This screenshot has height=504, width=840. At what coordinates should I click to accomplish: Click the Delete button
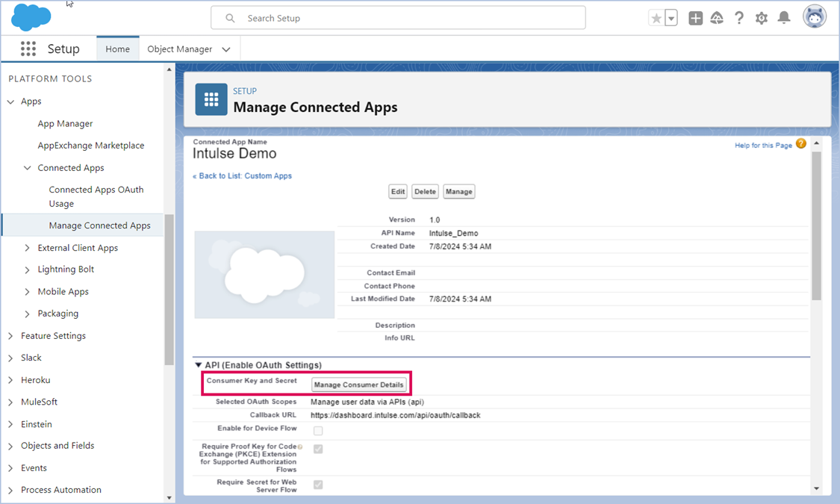tap(426, 192)
